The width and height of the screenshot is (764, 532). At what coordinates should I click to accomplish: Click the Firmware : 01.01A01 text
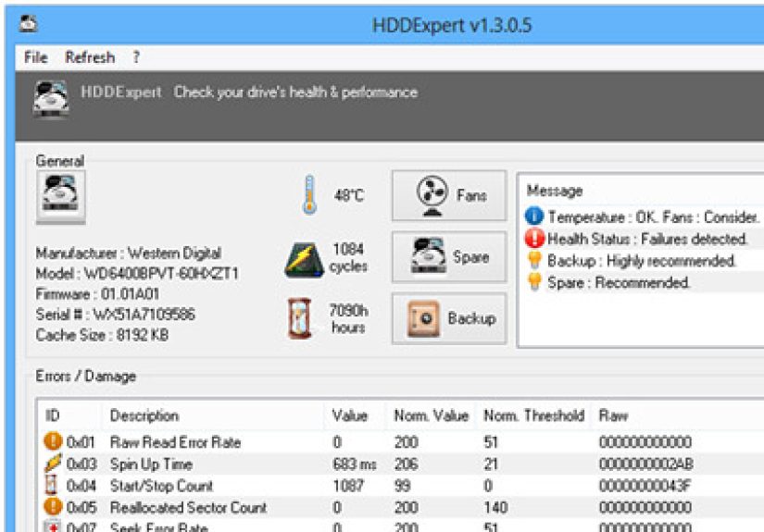(97, 294)
